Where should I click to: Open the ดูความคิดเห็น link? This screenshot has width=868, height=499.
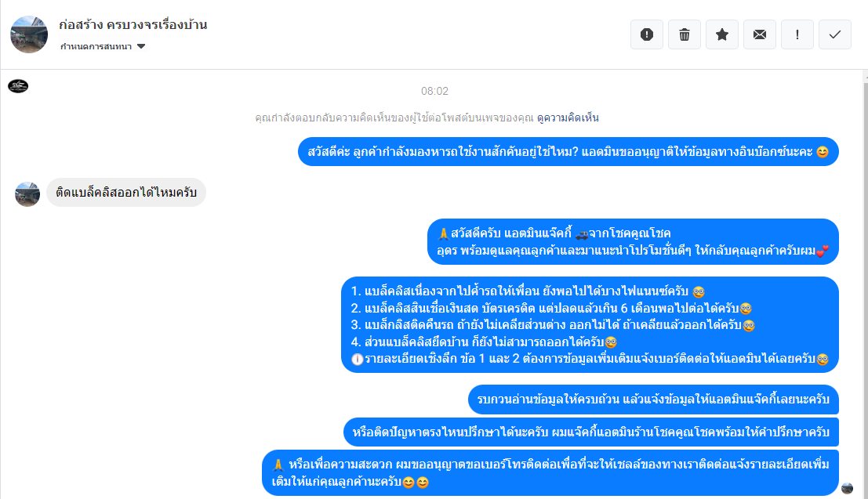[568, 118]
